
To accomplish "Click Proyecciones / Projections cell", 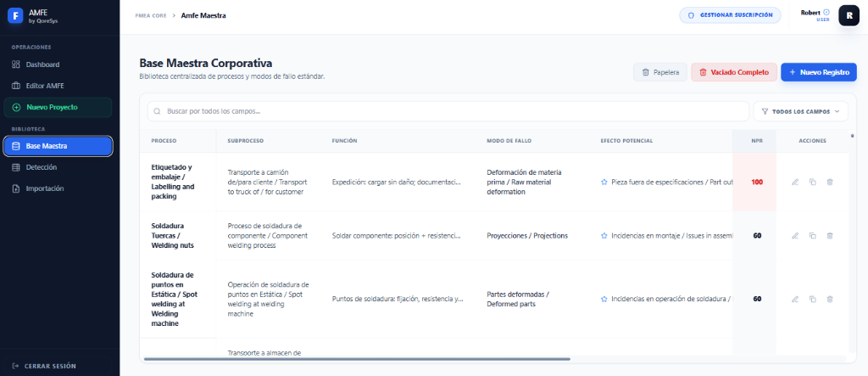I will tap(527, 236).
